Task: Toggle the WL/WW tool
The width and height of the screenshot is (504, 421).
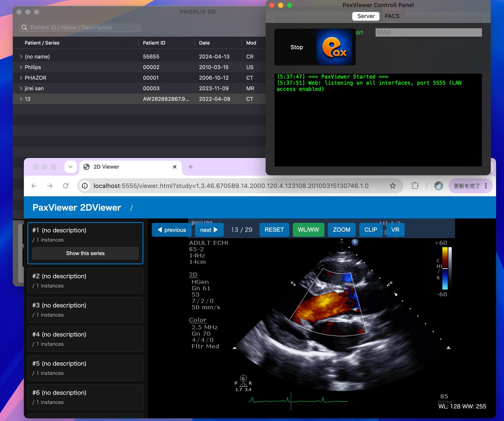Action: 308,230
